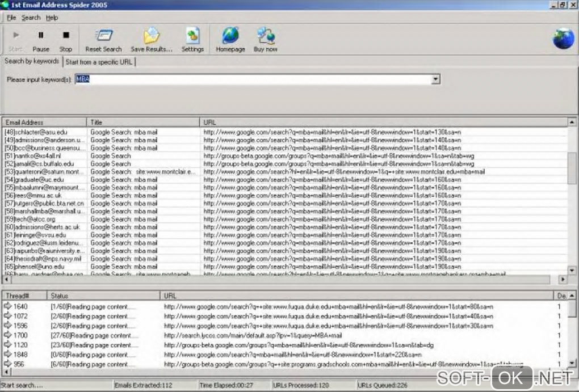Screen dimensions: 579x392
Task: Click Emails Extracted:112 in status bar
Action: 143,385
